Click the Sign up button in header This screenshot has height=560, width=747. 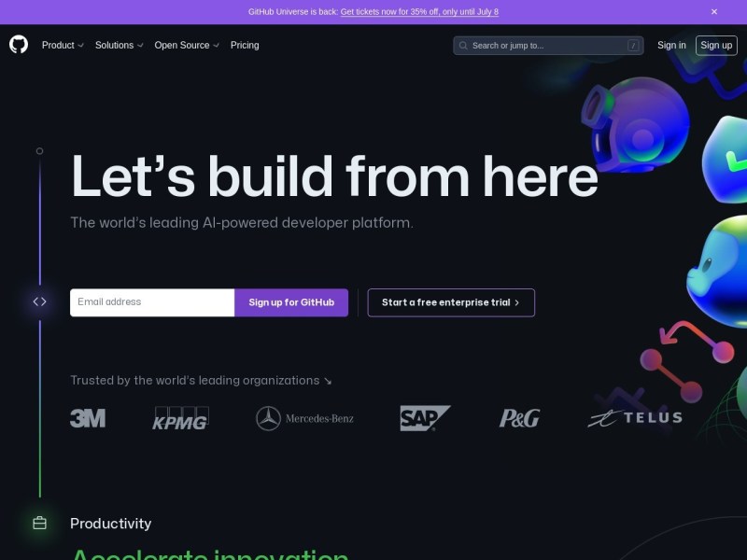(x=716, y=45)
